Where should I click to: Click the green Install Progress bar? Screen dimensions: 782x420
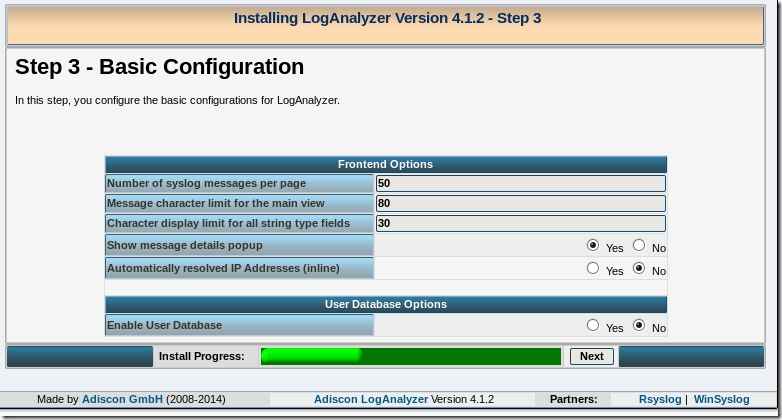coord(411,356)
